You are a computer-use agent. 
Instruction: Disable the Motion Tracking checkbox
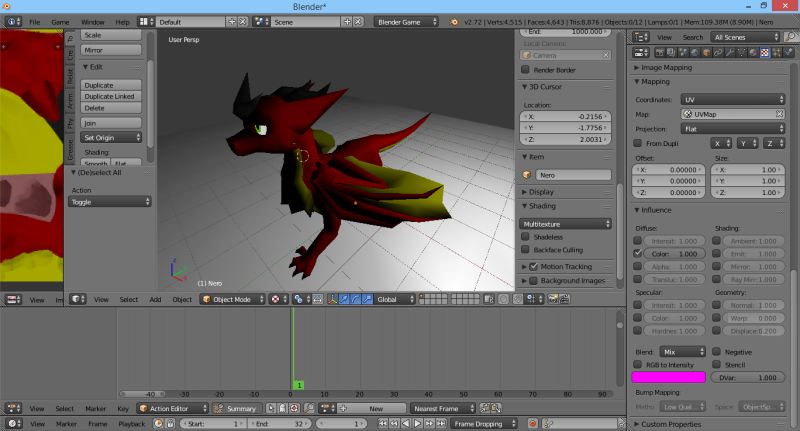coord(534,266)
